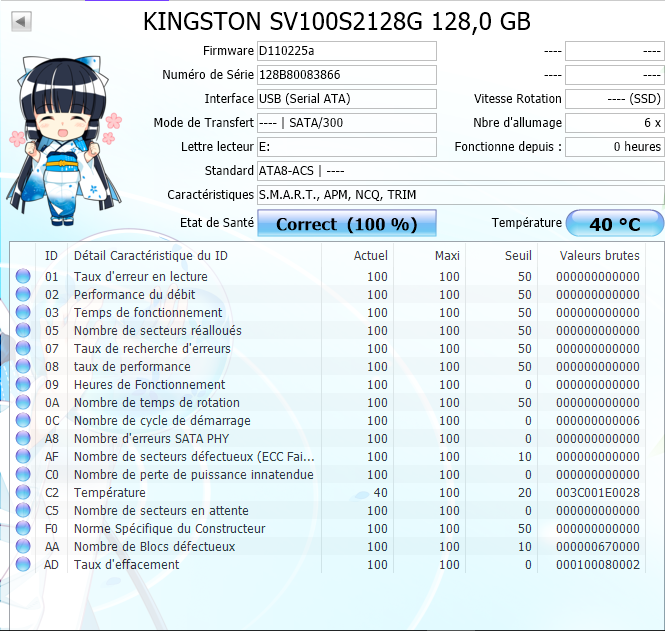
Task: Click the Mode de Transfert field SATA/300
Action: 346,123
